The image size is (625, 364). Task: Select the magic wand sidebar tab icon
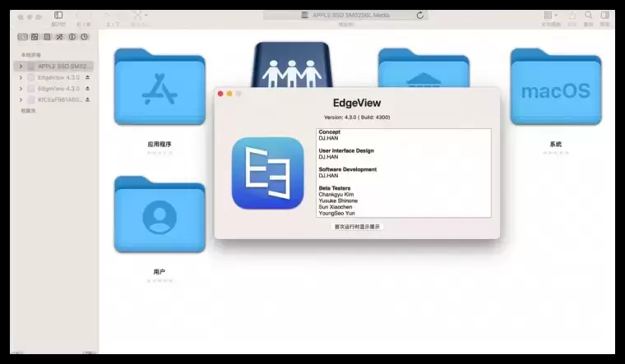pyautogui.click(x=59, y=37)
